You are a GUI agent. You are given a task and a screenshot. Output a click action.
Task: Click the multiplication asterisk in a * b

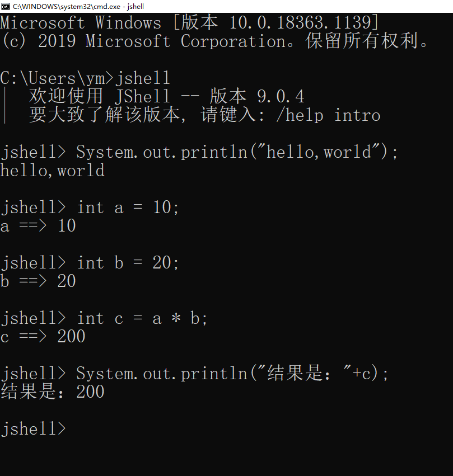(x=176, y=318)
